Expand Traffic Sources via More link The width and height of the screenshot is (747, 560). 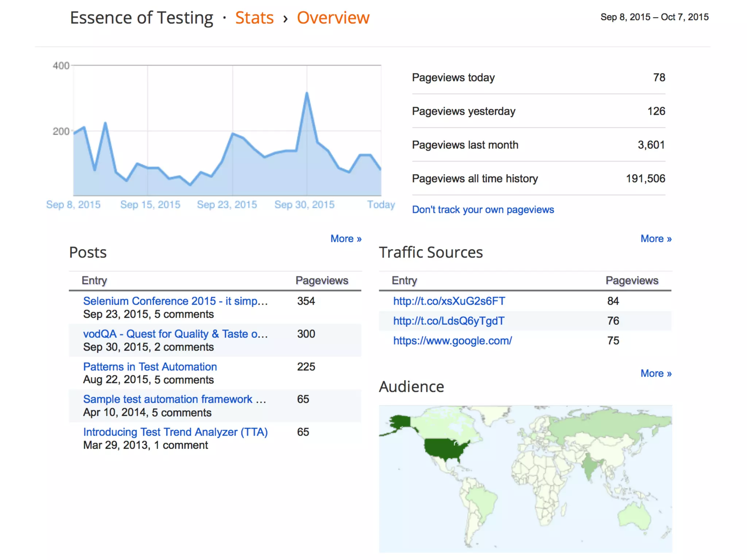click(x=655, y=239)
